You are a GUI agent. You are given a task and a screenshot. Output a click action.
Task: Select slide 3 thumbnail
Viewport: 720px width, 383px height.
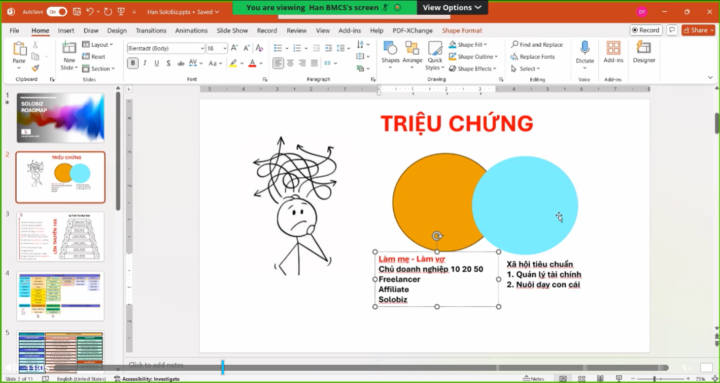[x=61, y=236]
